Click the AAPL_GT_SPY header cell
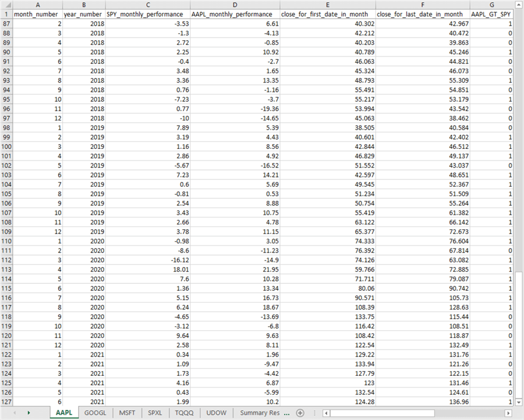 (x=491, y=15)
